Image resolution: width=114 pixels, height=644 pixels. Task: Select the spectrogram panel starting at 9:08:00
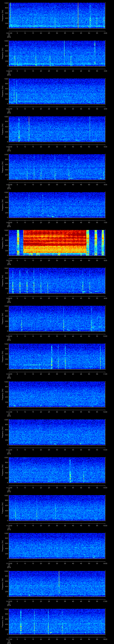click(57, 280)
